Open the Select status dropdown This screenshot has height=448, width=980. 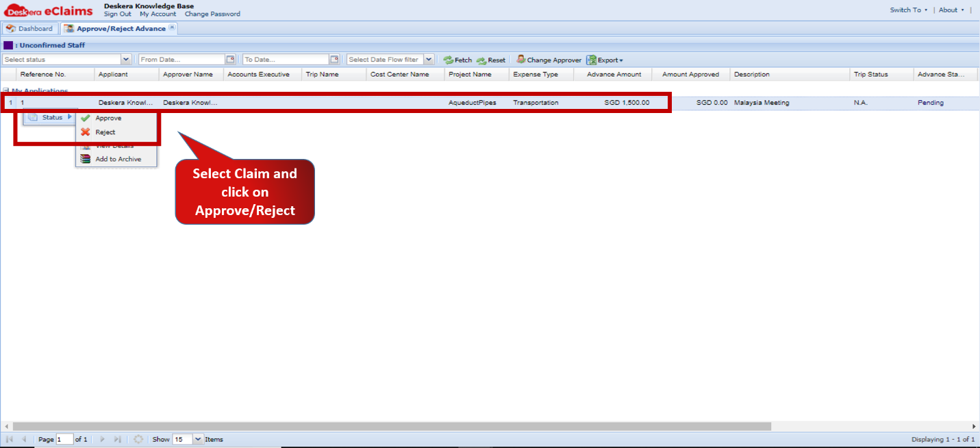[126, 59]
